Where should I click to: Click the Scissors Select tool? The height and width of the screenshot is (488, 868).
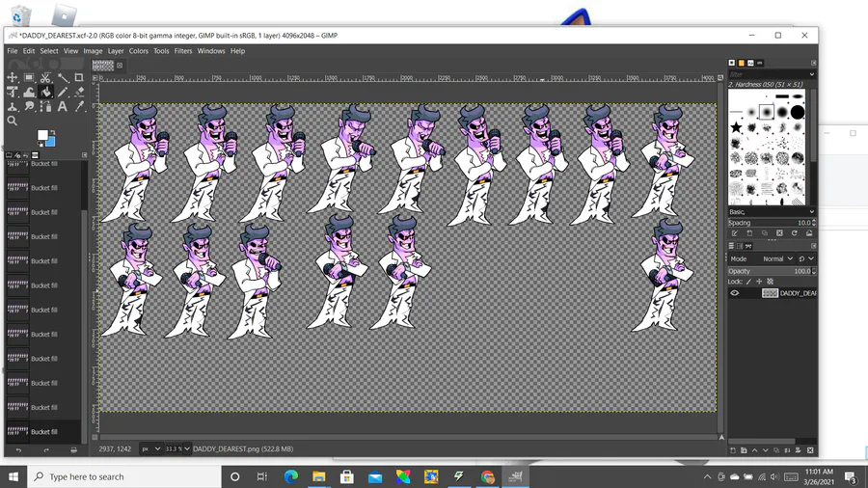(46, 78)
